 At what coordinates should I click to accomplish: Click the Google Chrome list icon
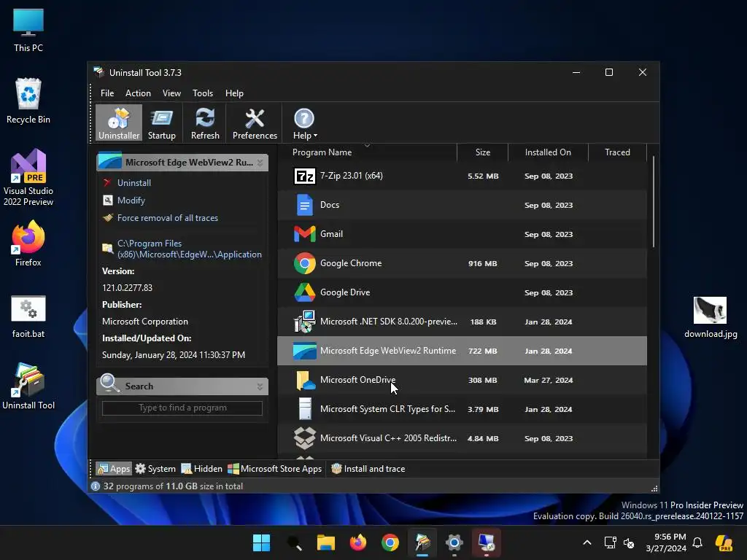tap(304, 263)
